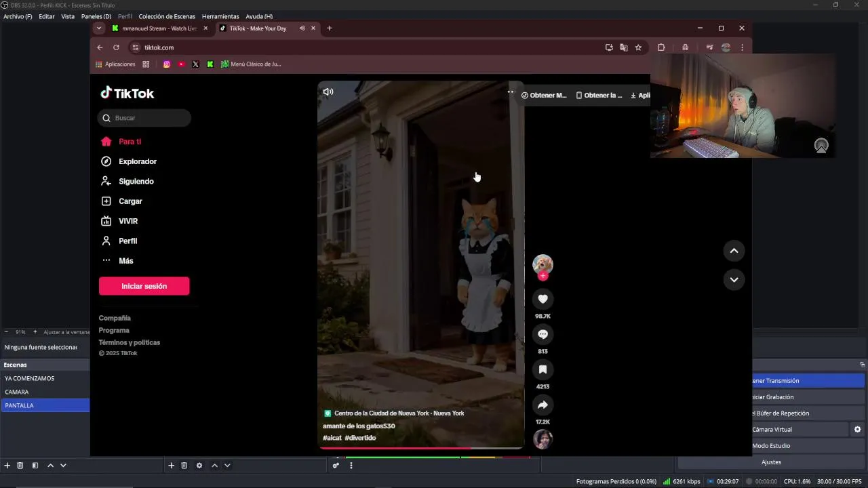Open the Editar menu in OBS
Viewport: 868px width, 488px height.
pos(47,16)
